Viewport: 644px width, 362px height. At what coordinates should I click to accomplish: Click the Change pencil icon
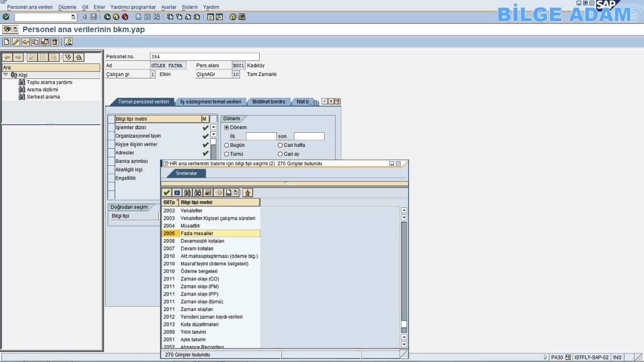coord(16,42)
